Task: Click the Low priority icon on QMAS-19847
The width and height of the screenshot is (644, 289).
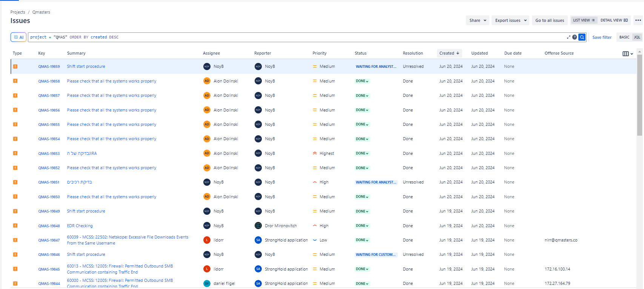Action: click(x=315, y=240)
